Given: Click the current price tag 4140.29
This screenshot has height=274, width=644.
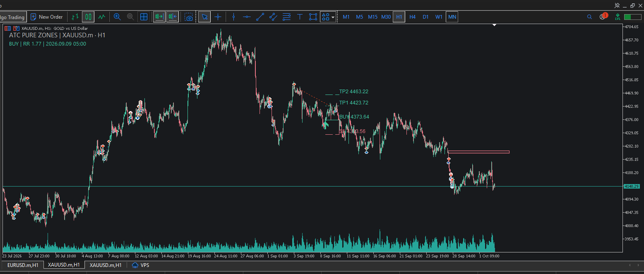Looking at the screenshot, I should (631, 187).
